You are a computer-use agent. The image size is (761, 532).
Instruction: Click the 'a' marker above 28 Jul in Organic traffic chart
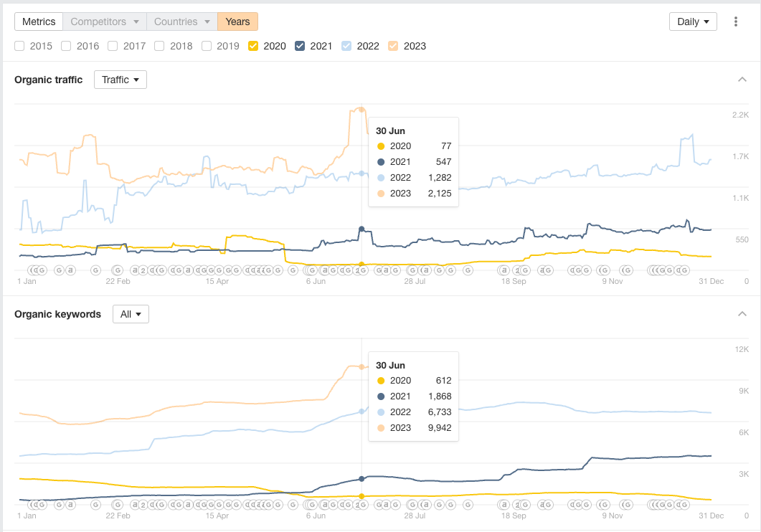coord(425,270)
